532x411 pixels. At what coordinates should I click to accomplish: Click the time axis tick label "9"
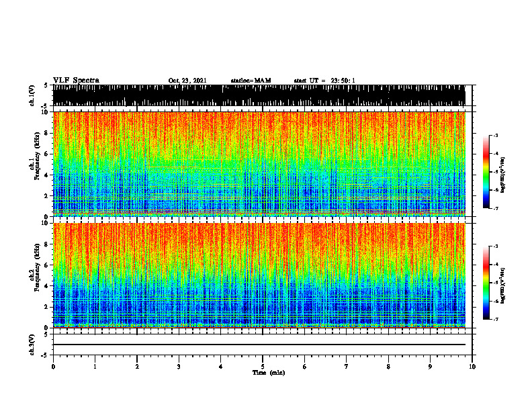pos(430,367)
